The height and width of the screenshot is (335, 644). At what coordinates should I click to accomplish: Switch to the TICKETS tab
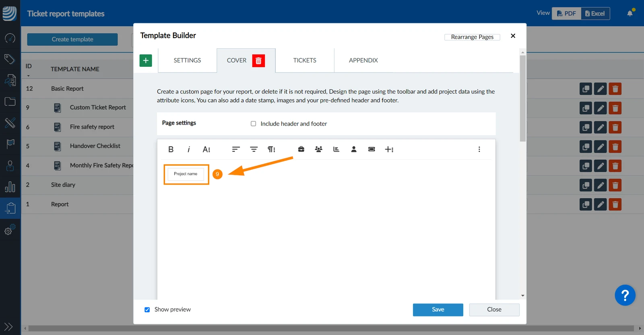[305, 60]
